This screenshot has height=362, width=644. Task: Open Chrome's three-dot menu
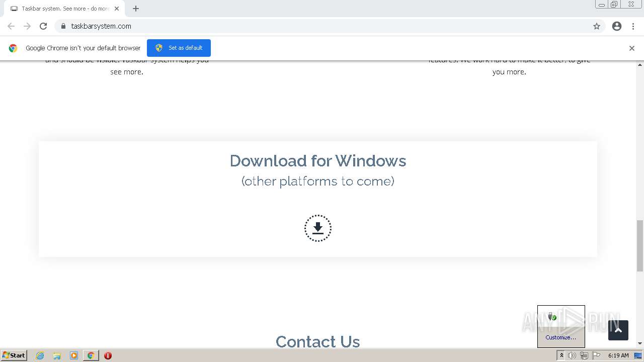(x=633, y=26)
